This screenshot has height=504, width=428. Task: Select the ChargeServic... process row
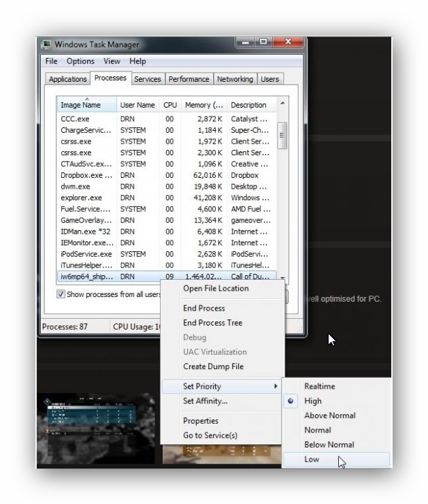166,130
